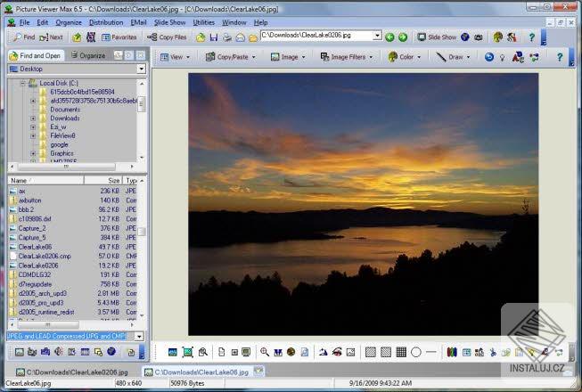Click the magnifying glass zoom icon in bottom toolbar

pyautogui.click(x=265, y=352)
